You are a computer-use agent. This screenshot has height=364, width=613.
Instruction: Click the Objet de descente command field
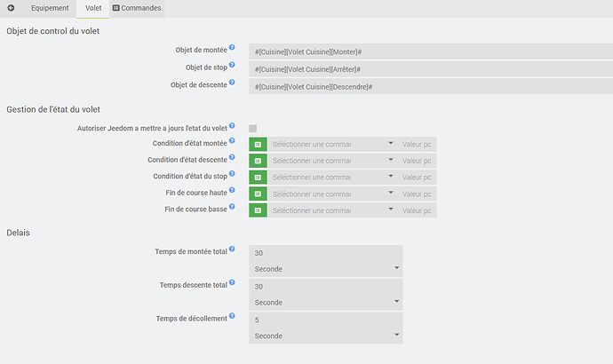pyautogui.click(x=431, y=87)
